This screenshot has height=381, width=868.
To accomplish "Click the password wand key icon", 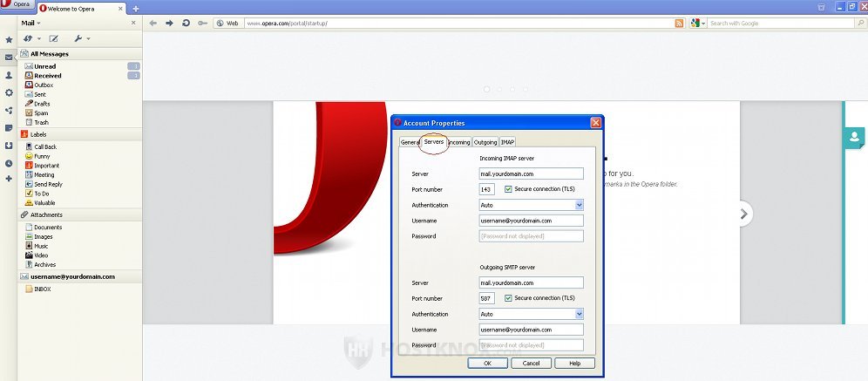I will click(202, 24).
